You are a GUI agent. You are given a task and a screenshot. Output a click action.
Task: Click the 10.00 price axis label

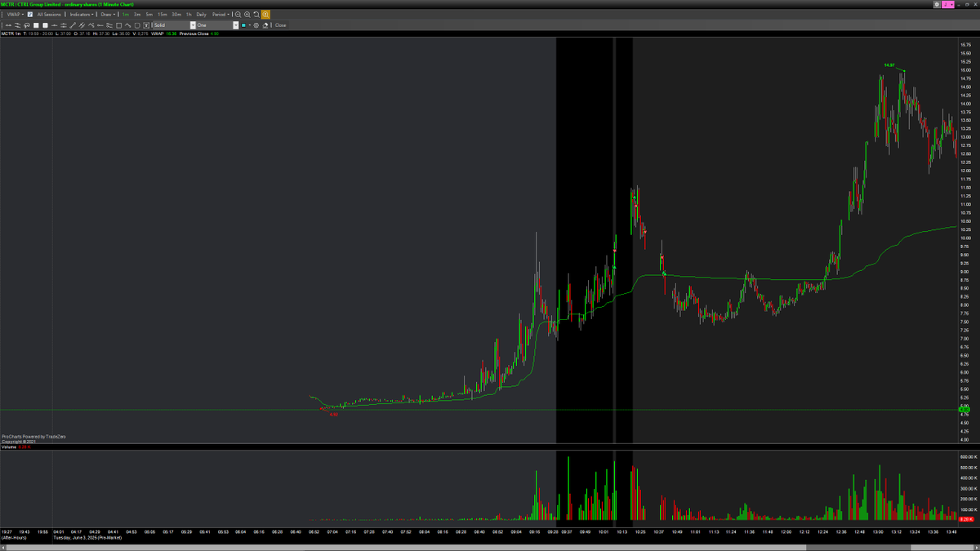click(966, 238)
